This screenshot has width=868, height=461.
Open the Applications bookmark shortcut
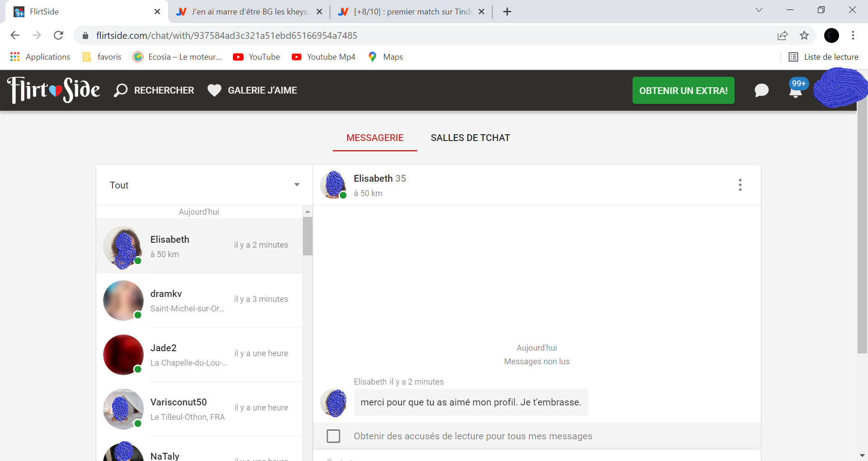tap(40, 57)
